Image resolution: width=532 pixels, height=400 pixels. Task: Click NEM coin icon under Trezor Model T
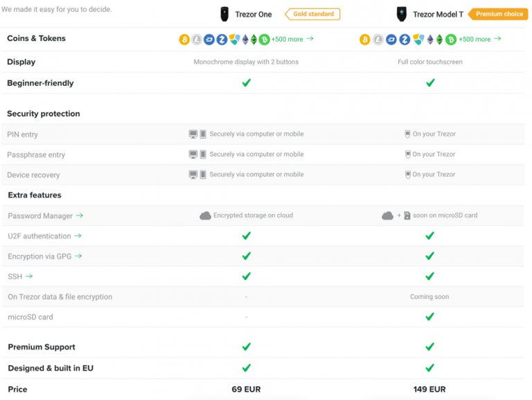coord(418,40)
